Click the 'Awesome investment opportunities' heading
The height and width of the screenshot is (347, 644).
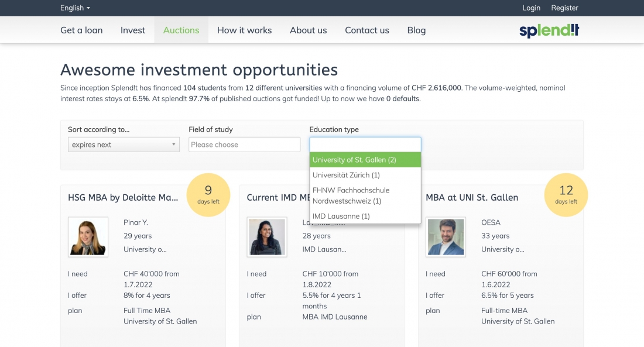tap(199, 70)
